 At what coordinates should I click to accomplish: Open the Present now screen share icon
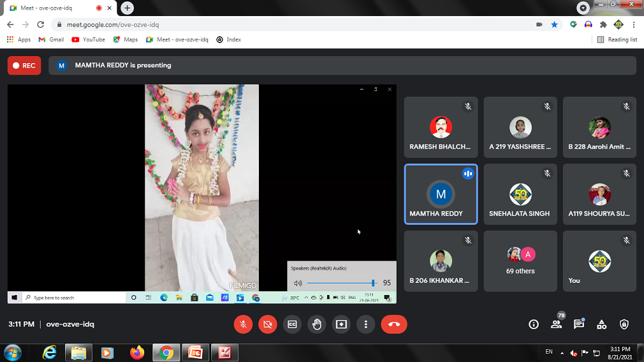(341, 325)
